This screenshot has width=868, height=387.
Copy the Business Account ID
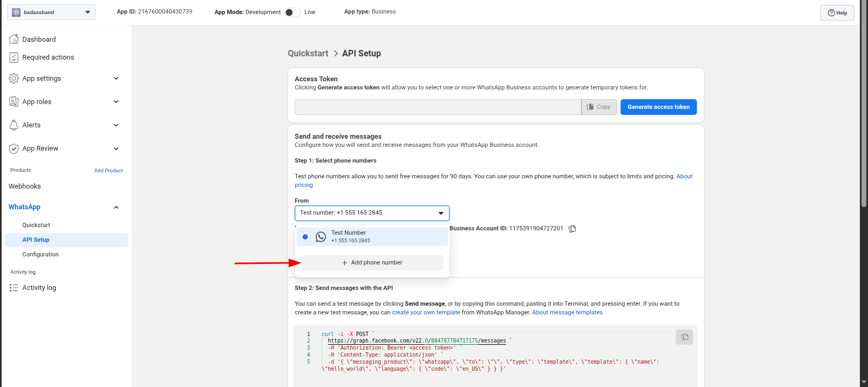tap(572, 229)
